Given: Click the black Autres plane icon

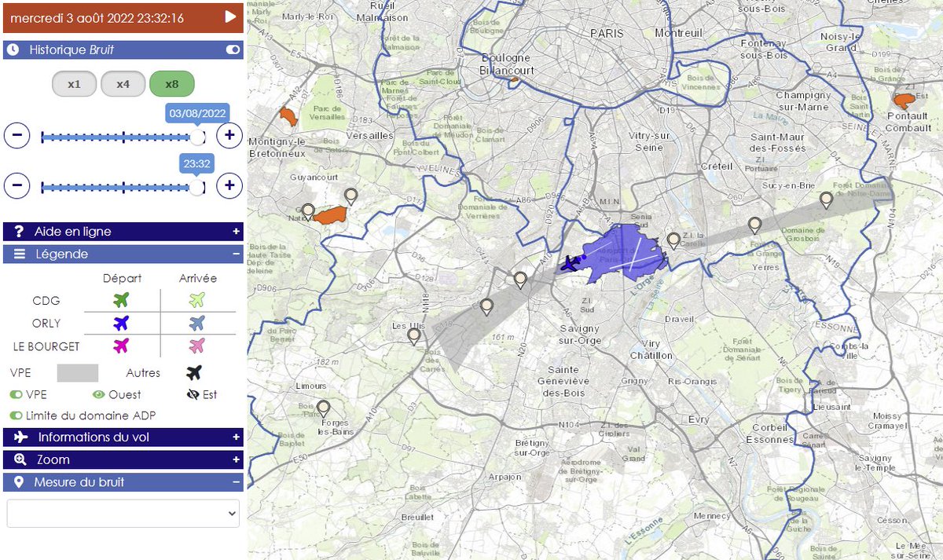Looking at the screenshot, I should (x=195, y=373).
